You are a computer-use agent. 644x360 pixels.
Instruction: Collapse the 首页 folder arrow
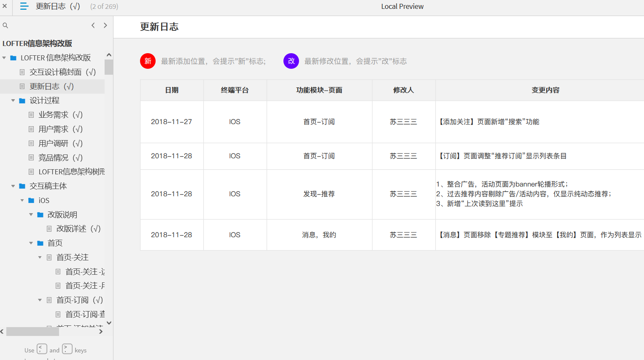tap(31, 243)
